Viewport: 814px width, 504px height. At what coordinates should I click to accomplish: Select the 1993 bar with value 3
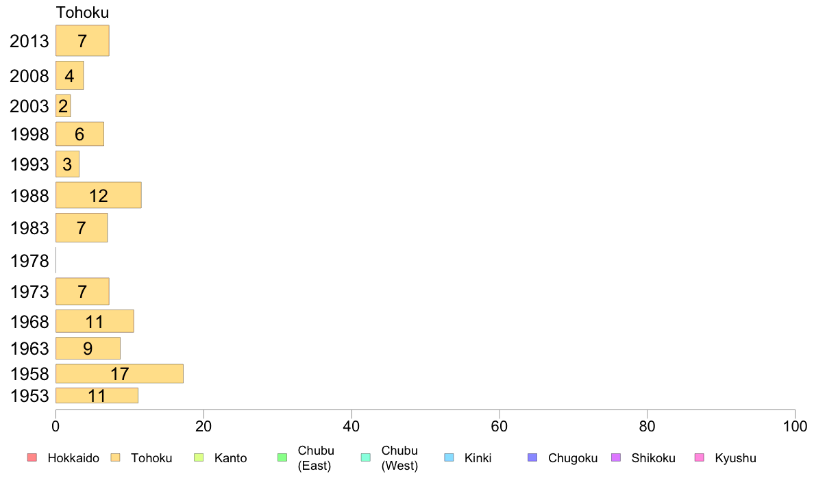[x=67, y=164]
